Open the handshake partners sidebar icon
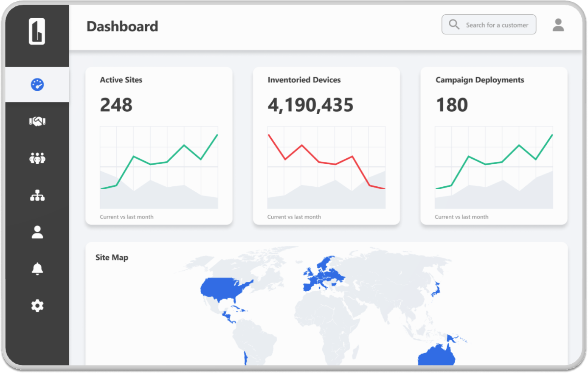Screen dimensions: 588x373 pyautogui.click(x=37, y=121)
